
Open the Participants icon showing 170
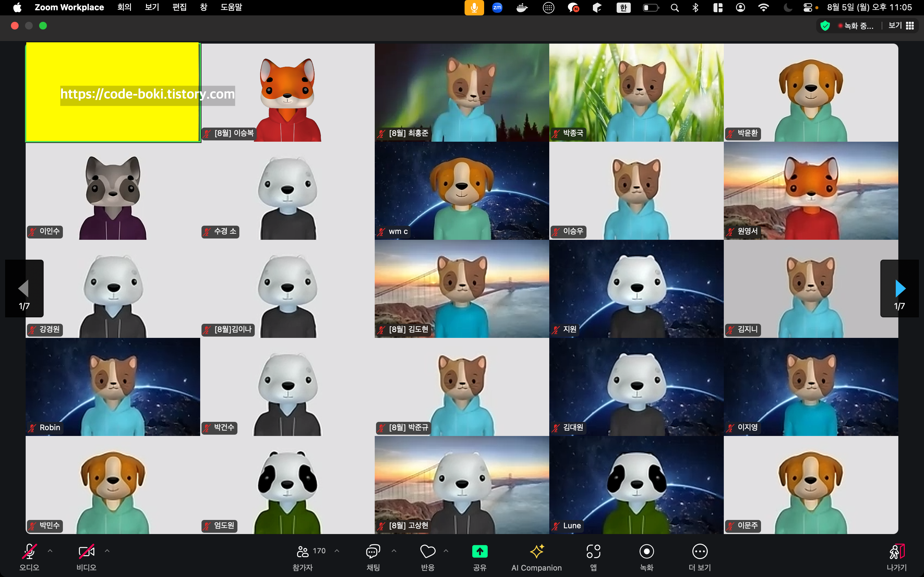click(304, 551)
